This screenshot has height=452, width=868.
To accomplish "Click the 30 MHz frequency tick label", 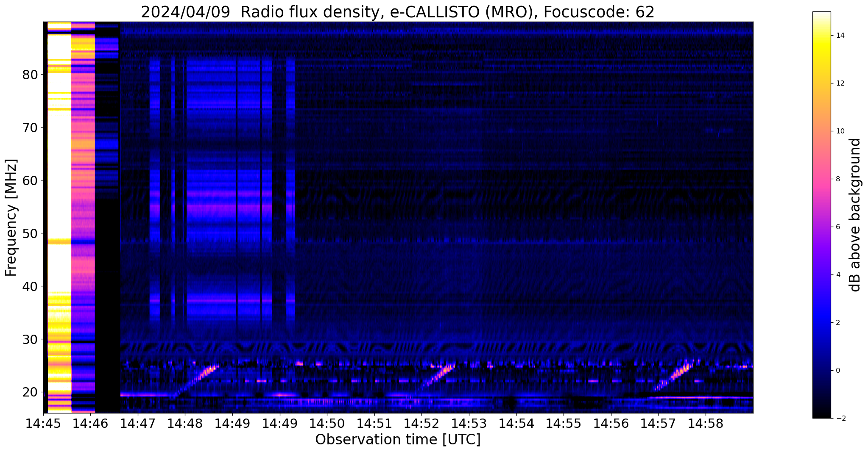I will (30, 339).
